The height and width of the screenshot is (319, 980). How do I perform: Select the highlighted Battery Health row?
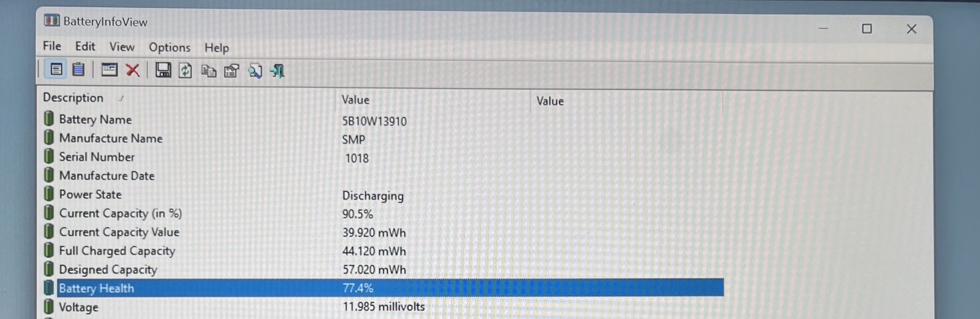383,288
